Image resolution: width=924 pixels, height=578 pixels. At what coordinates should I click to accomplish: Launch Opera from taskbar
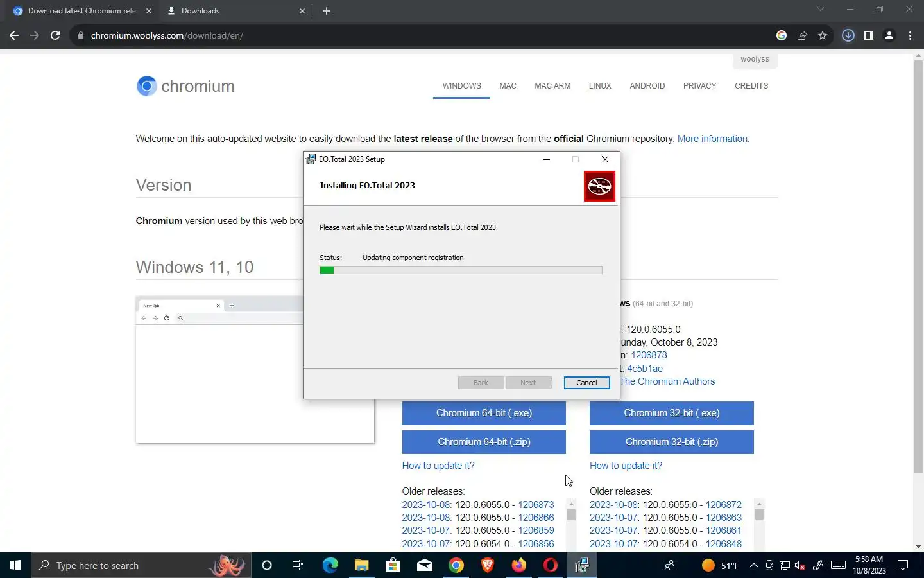(550, 565)
